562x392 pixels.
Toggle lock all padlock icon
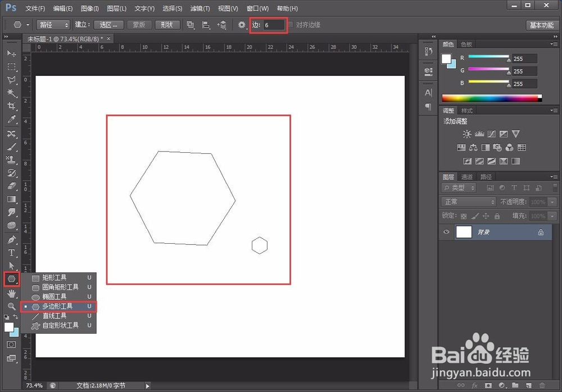pyautogui.click(x=497, y=216)
